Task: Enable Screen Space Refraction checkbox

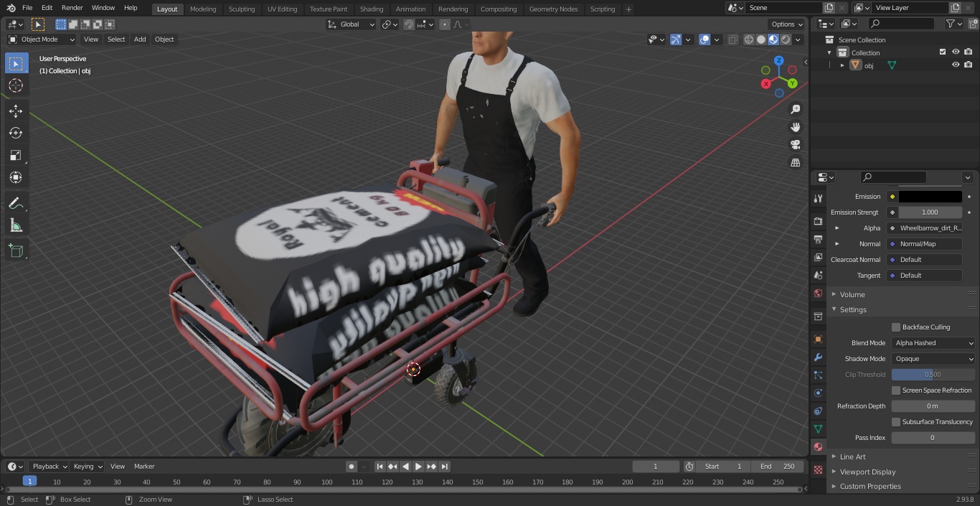Action: point(896,390)
